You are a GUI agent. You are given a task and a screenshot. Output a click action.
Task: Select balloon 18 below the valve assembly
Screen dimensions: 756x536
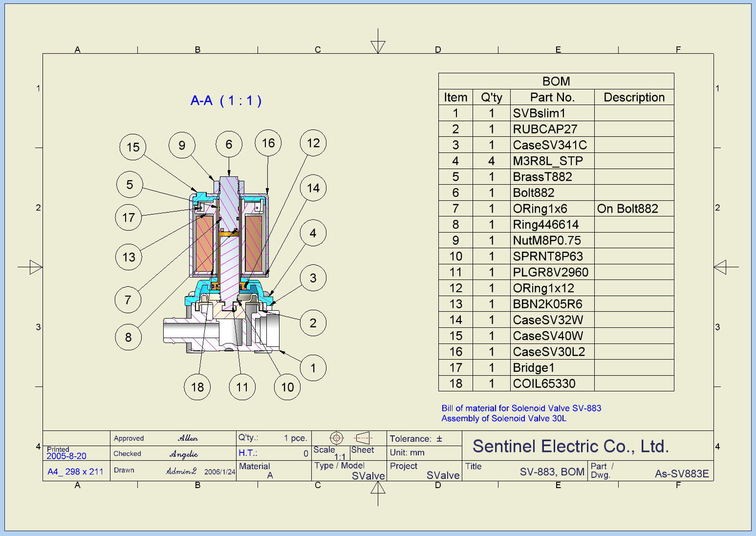pyautogui.click(x=197, y=387)
